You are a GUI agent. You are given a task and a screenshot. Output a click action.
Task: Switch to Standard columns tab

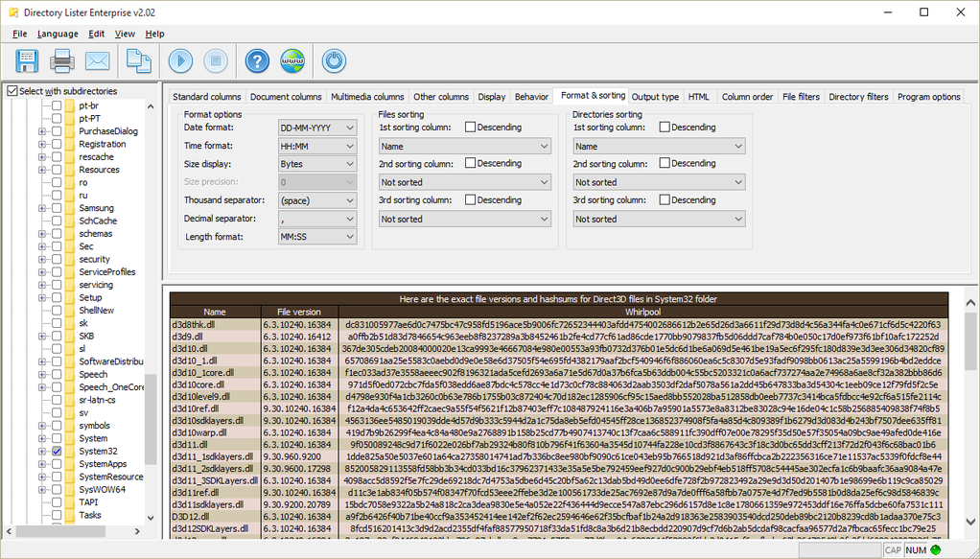coord(206,97)
